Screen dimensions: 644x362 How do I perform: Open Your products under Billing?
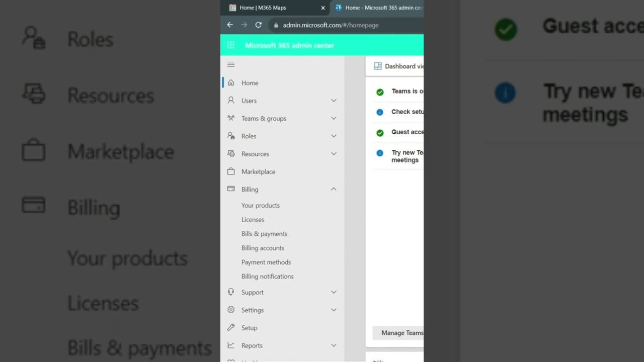pos(261,205)
